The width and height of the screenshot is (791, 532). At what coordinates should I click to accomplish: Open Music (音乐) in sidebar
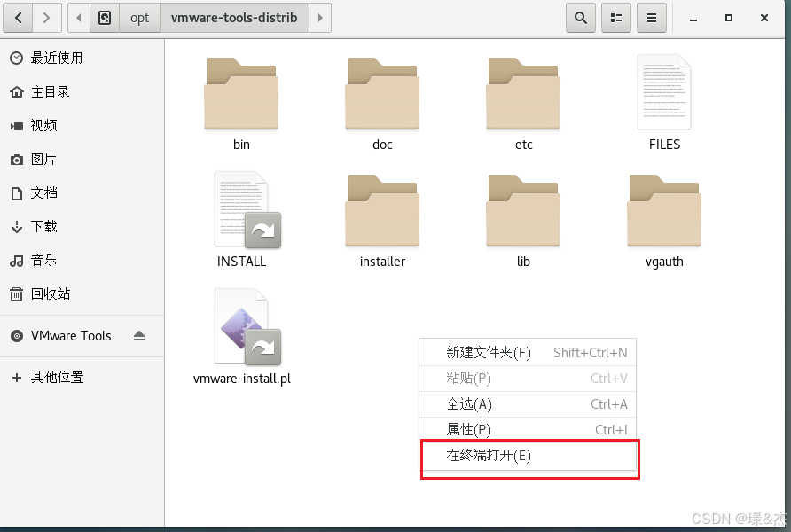click(82, 260)
